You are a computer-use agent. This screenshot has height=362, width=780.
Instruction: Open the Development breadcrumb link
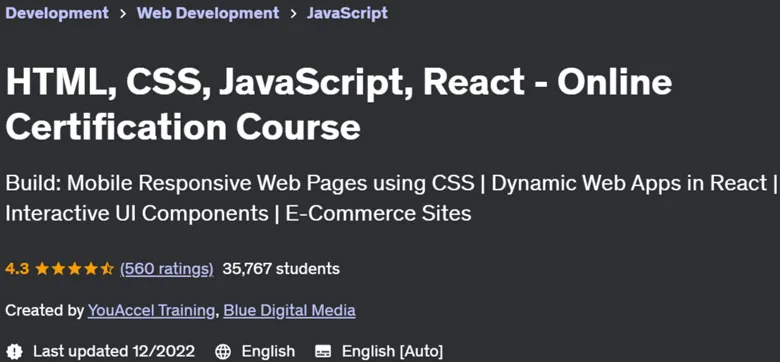[x=57, y=13]
